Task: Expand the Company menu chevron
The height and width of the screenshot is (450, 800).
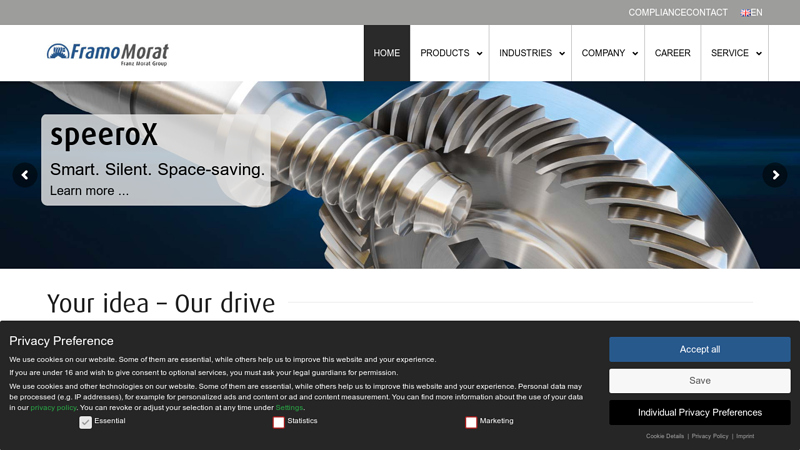Action: coord(635,54)
